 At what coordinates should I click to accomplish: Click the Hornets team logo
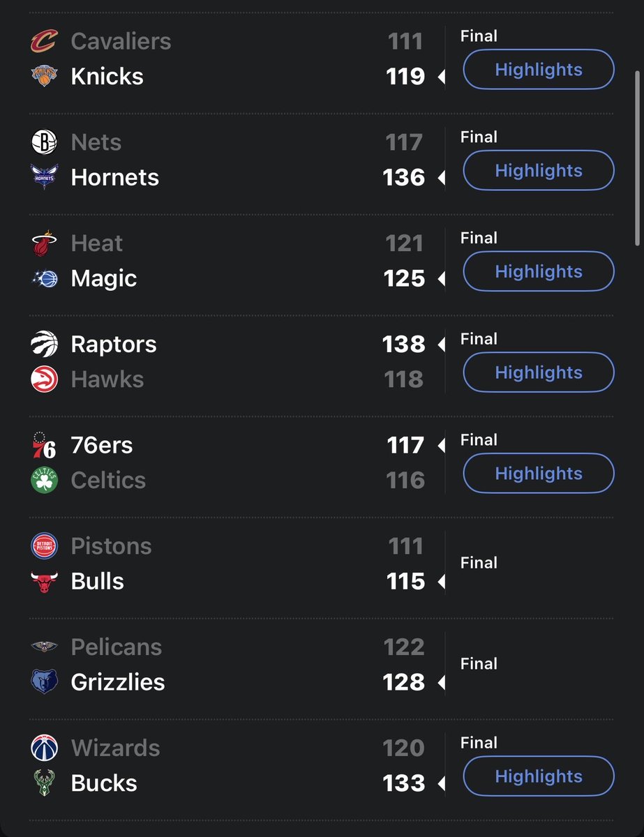[x=44, y=177]
